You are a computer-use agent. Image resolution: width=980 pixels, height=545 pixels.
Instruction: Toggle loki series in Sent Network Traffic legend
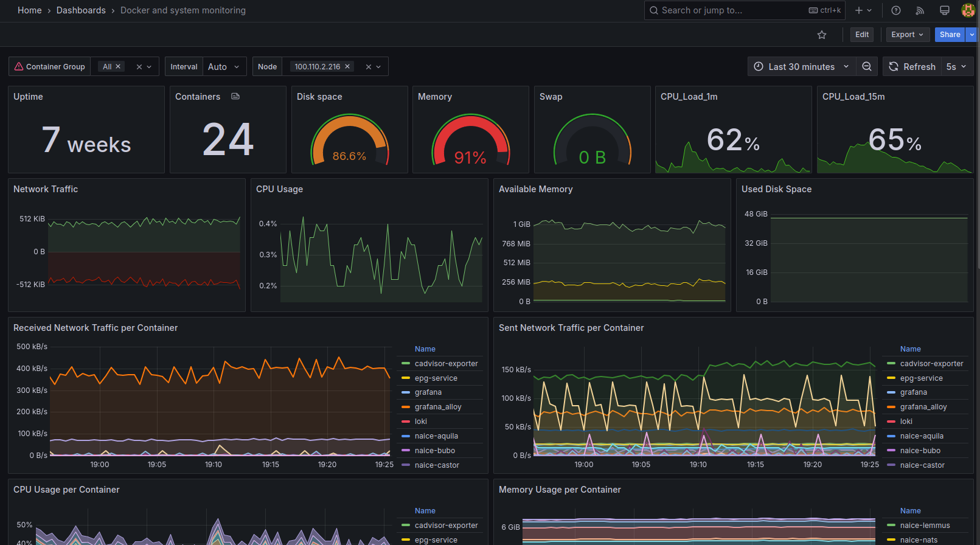pyautogui.click(x=906, y=422)
